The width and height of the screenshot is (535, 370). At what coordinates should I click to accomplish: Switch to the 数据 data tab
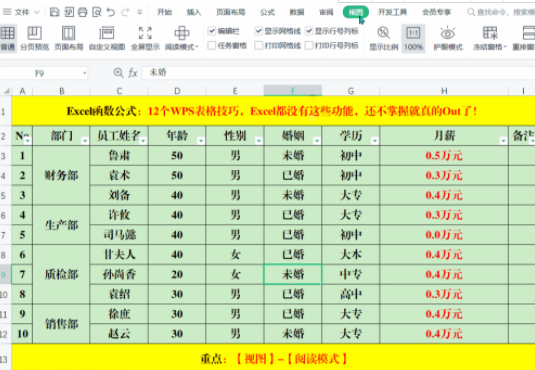point(297,12)
